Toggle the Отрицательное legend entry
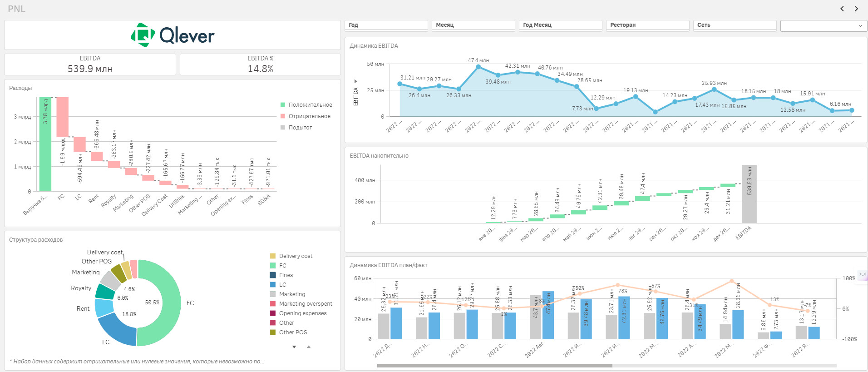The image size is (868, 372). [306, 116]
